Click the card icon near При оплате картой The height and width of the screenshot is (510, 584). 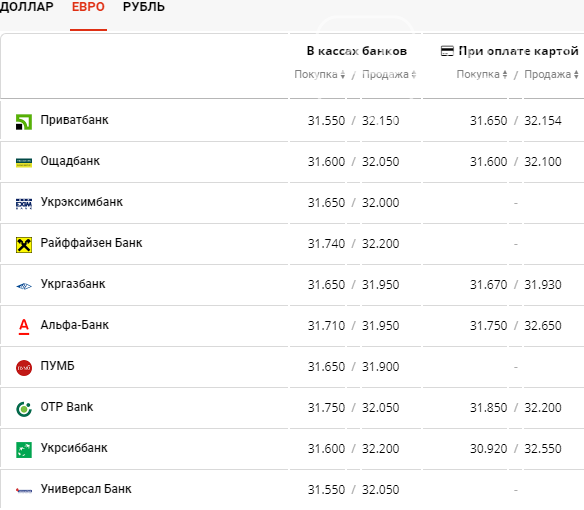point(447,51)
